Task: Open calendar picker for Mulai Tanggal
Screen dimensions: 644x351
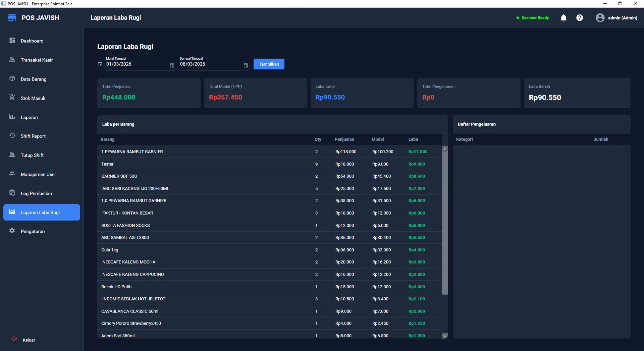Action: point(172,65)
